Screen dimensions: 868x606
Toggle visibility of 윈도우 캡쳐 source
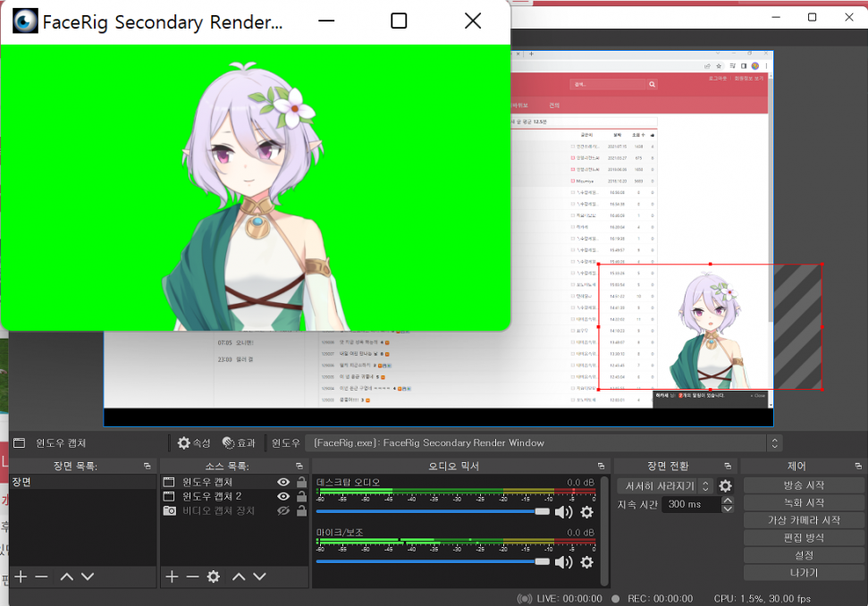click(283, 482)
